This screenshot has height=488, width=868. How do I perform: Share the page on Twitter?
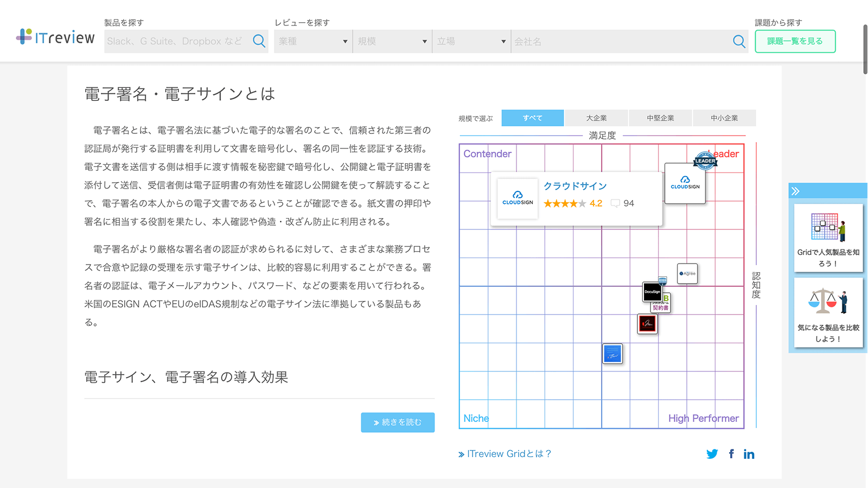712,454
